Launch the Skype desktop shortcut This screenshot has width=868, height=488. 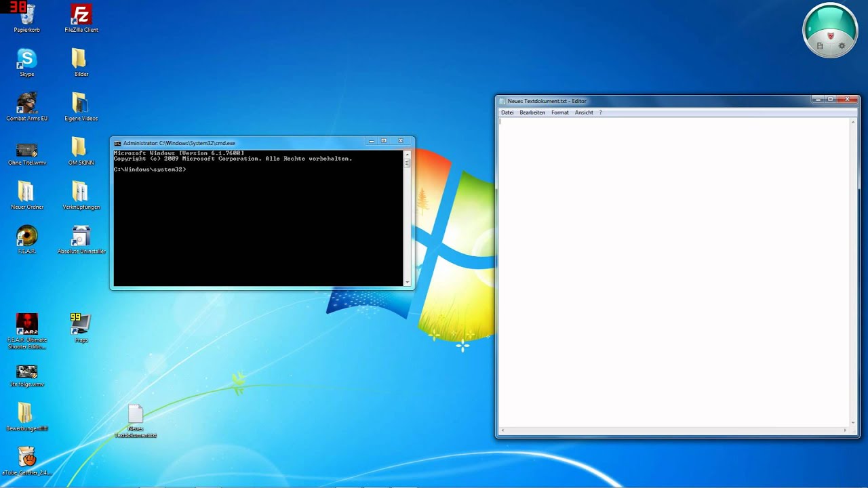point(27,62)
